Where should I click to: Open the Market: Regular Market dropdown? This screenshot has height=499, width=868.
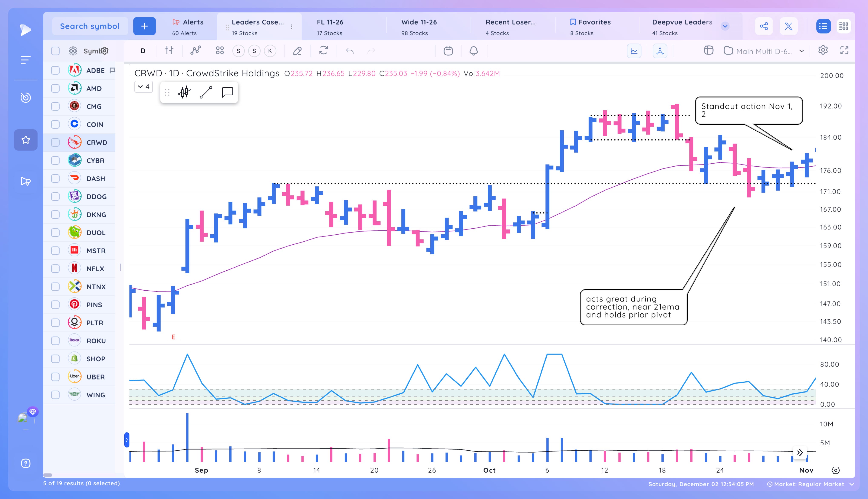click(x=811, y=484)
